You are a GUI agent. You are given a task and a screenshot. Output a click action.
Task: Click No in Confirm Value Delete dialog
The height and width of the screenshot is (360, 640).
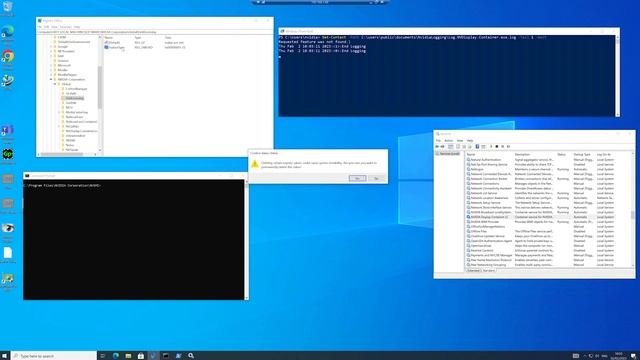click(376, 178)
